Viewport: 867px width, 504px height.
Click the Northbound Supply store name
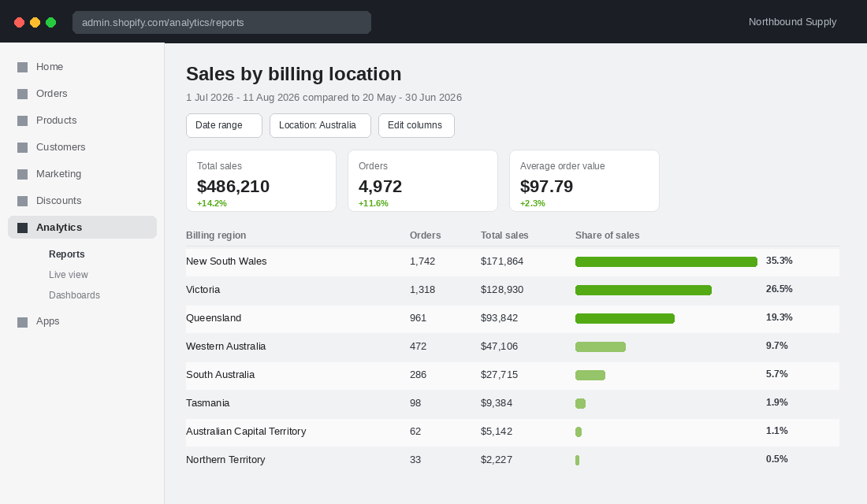792,22
